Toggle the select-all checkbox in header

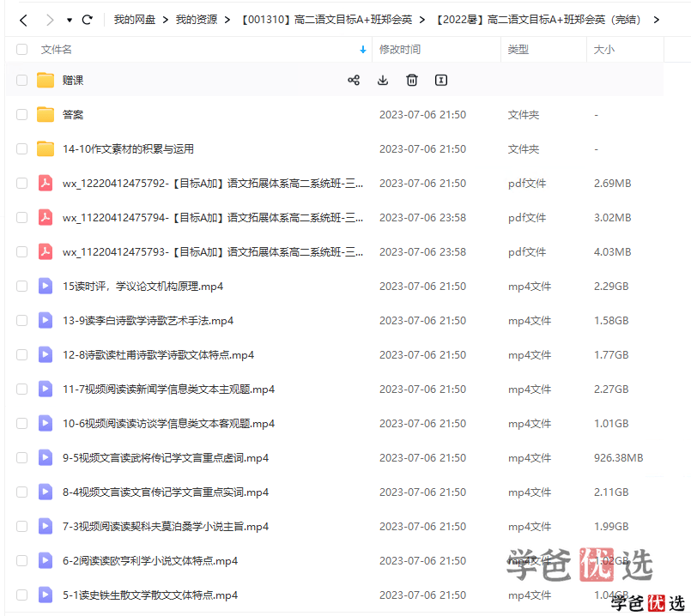point(21,49)
